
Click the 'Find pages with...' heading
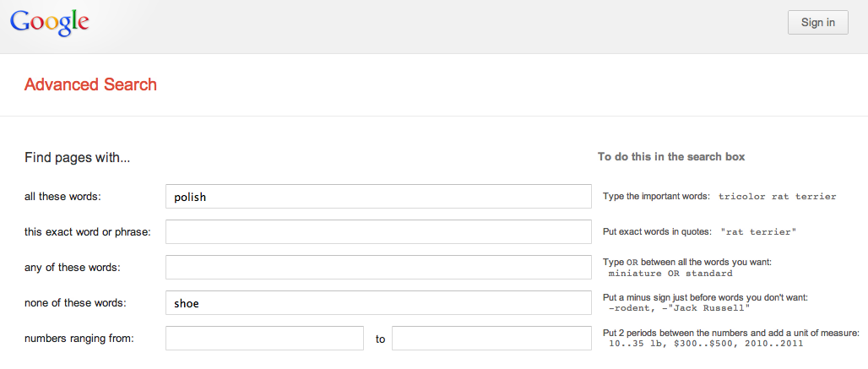tap(77, 157)
